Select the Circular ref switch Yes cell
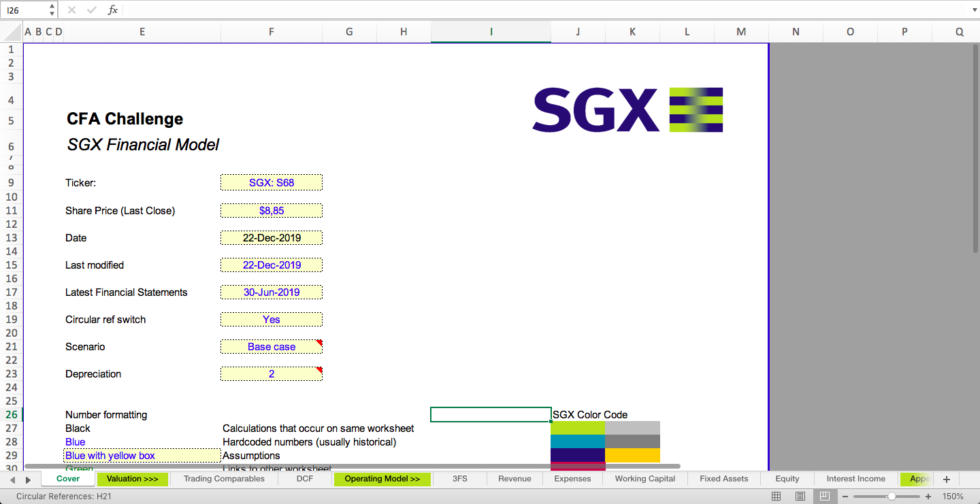This screenshot has height=504, width=980. 272,320
